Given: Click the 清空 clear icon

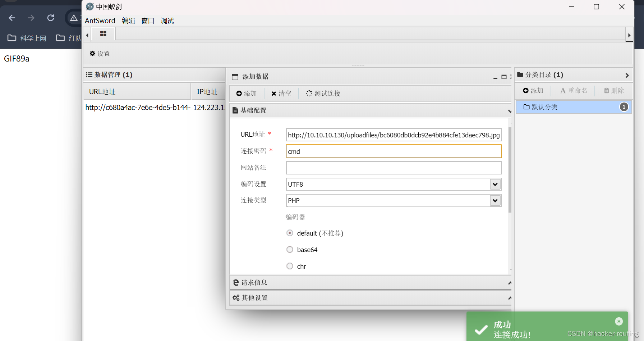Looking at the screenshot, I should point(274,93).
